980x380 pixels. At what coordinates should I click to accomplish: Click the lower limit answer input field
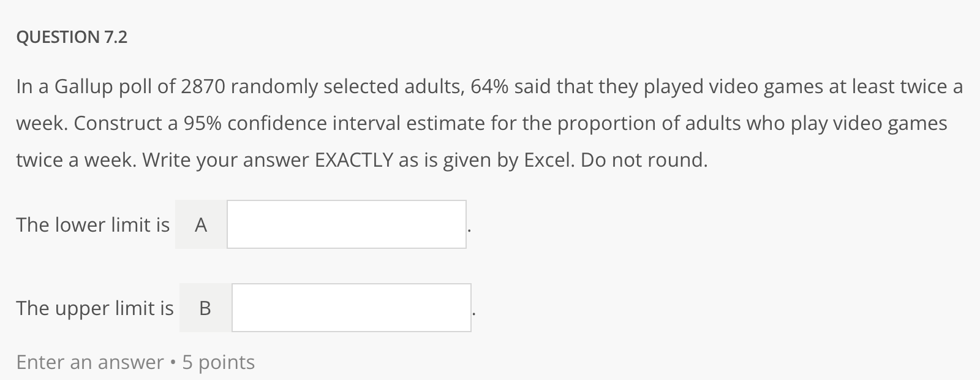click(x=346, y=224)
